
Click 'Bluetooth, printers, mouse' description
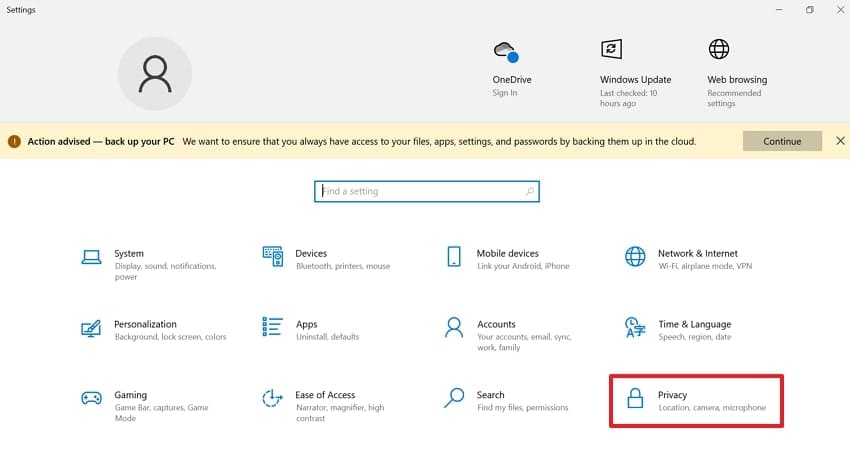pyautogui.click(x=343, y=266)
